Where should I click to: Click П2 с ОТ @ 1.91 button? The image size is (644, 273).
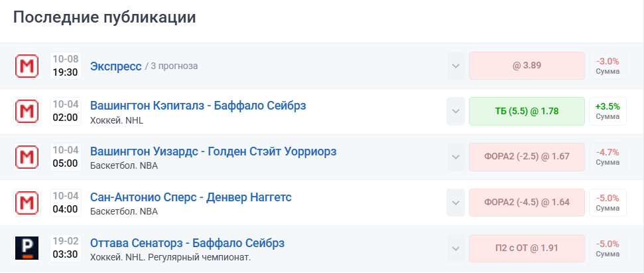point(527,248)
